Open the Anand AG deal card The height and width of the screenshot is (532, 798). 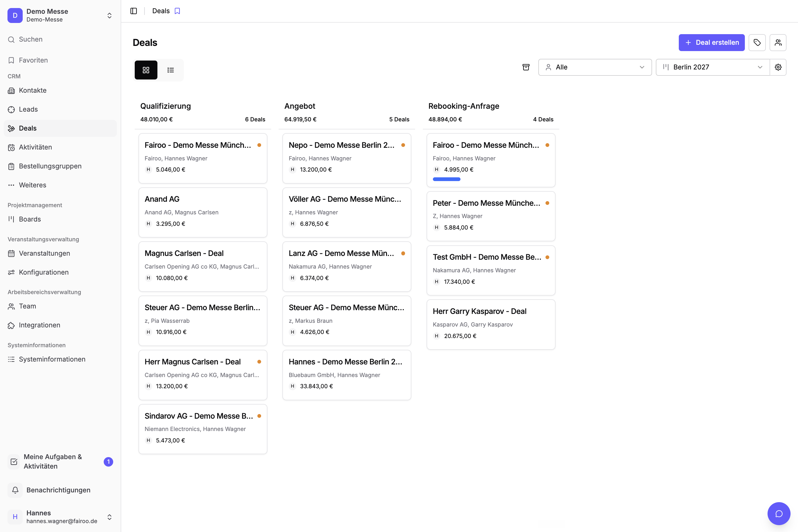click(203, 212)
